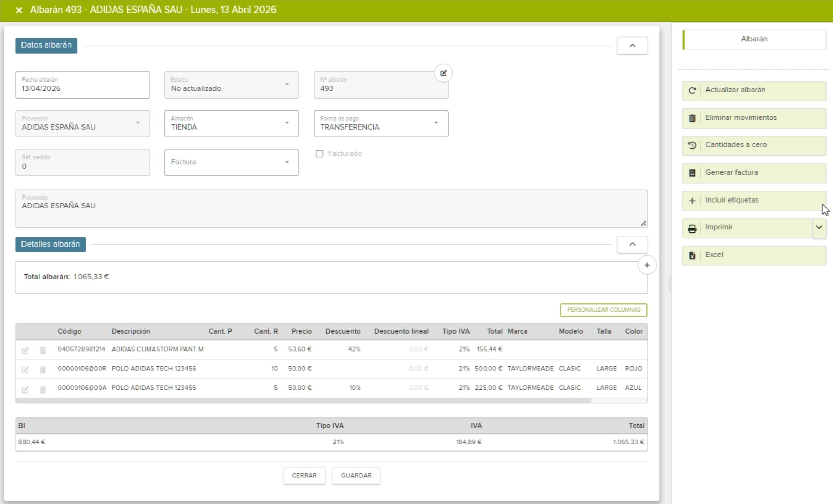Click the Datos albarán section header
Viewport: 833px width, 504px height.
pos(46,45)
